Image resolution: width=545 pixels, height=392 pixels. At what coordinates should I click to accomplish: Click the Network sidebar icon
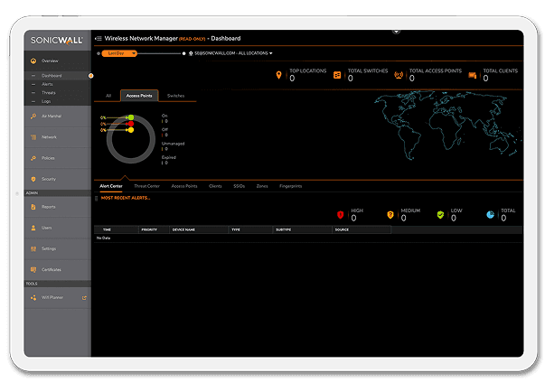(x=34, y=137)
